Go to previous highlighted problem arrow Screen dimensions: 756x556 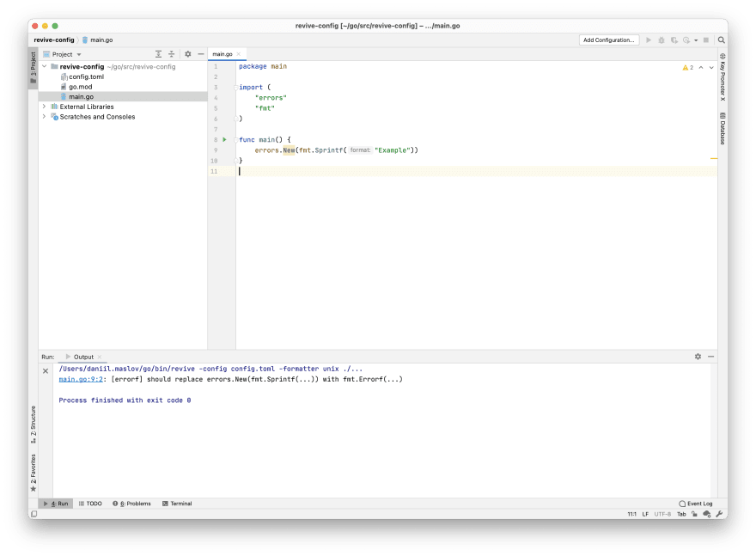[701, 68]
